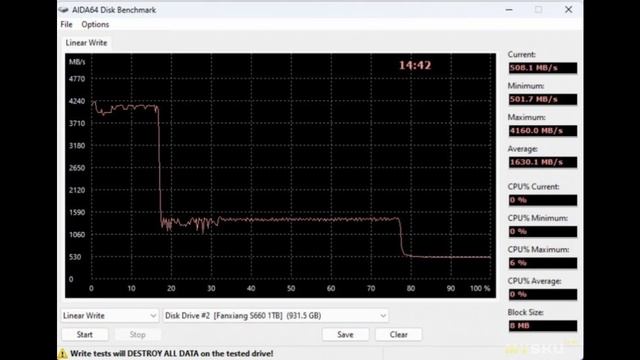Click the CPU% Minimum value field

[x=542, y=231]
